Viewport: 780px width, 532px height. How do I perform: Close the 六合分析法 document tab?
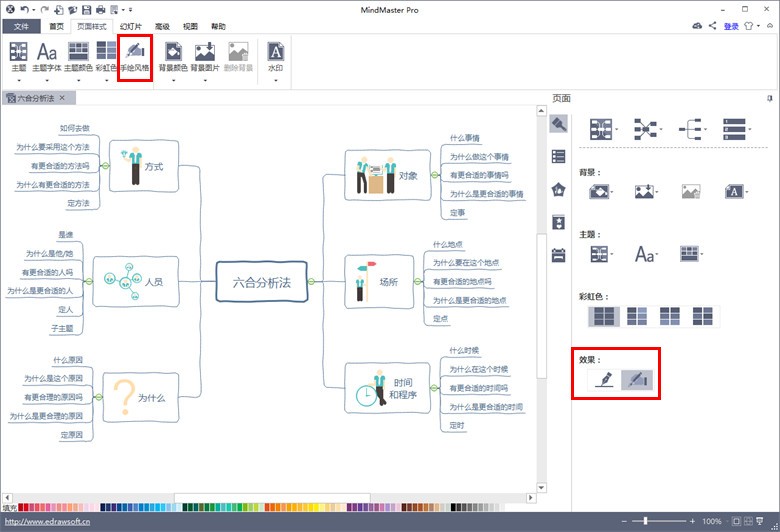[x=62, y=98]
